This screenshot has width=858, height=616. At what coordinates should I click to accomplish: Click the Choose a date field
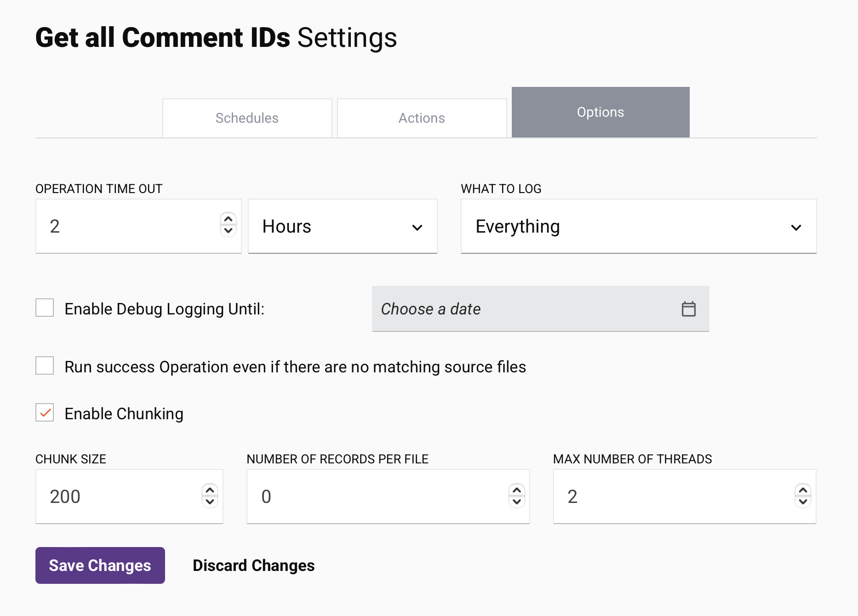506,309
